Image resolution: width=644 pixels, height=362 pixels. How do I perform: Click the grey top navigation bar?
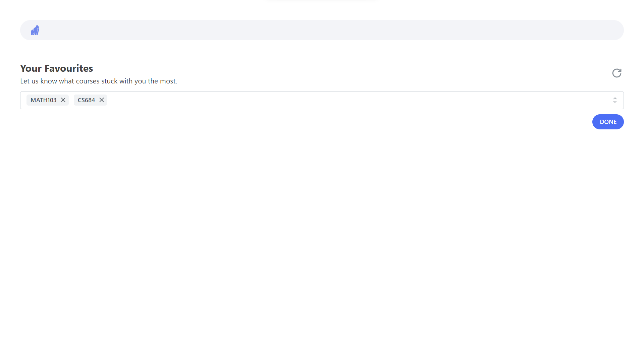[322, 30]
